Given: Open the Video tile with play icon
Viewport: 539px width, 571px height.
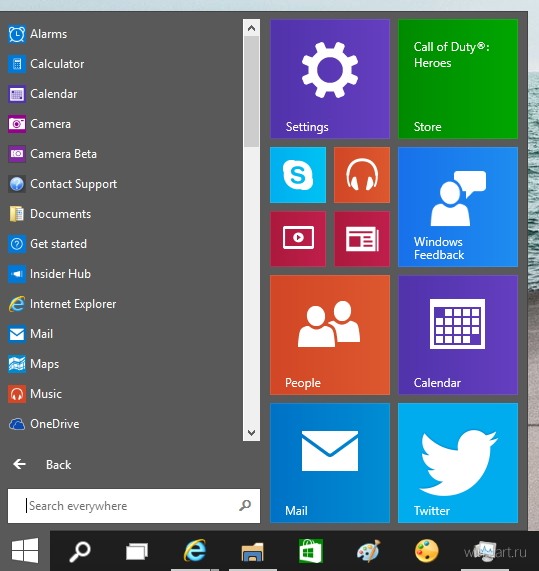Looking at the screenshot, I should (298, 239).
